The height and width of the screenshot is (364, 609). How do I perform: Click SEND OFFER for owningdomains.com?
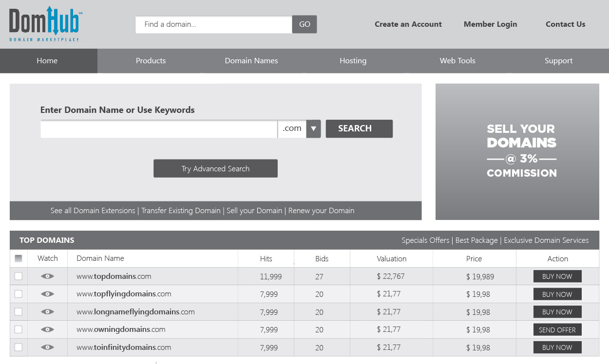[557, 330]
